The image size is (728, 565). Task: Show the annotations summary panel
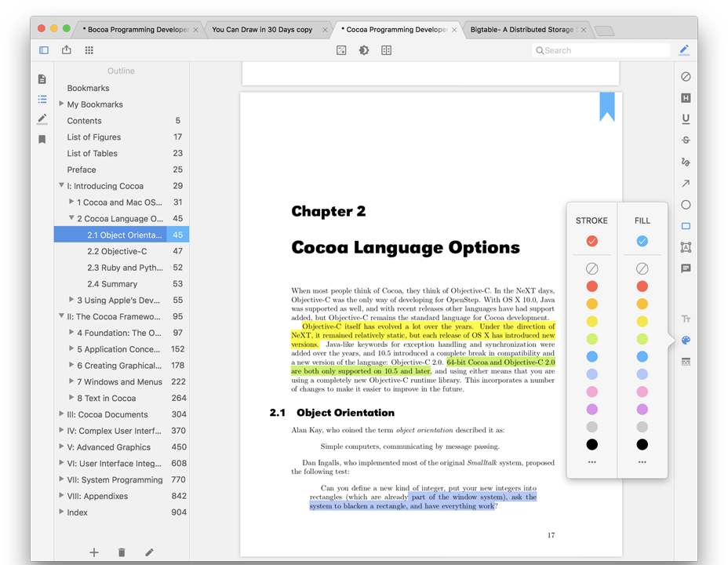tap(685, 361)
